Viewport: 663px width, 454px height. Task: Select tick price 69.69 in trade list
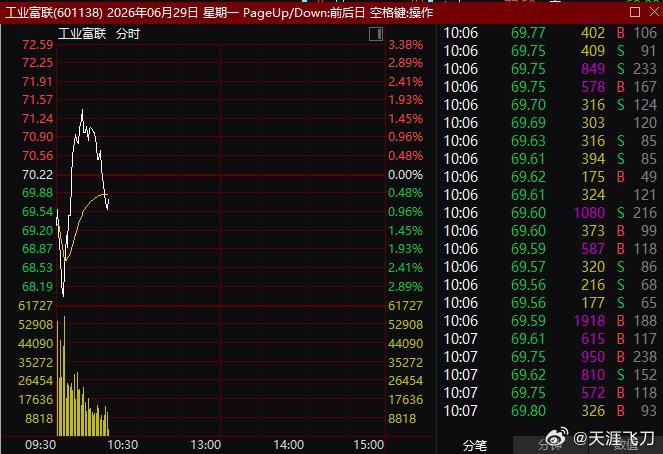click(x=528, y=123)
